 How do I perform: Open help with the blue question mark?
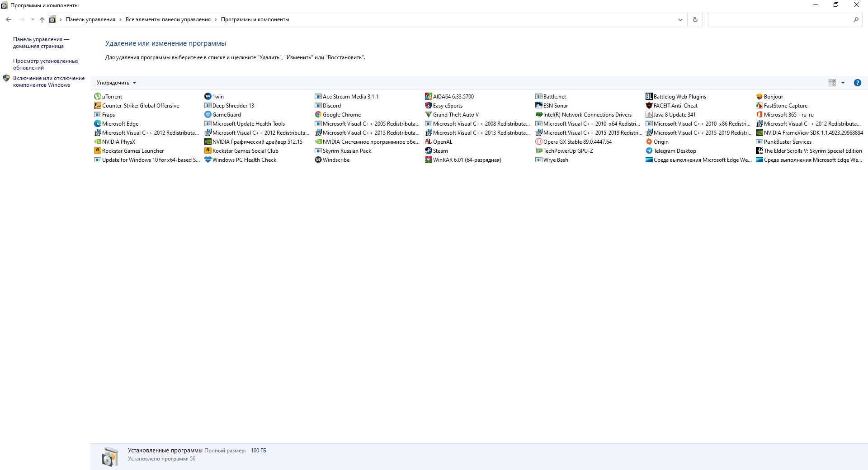857,83
